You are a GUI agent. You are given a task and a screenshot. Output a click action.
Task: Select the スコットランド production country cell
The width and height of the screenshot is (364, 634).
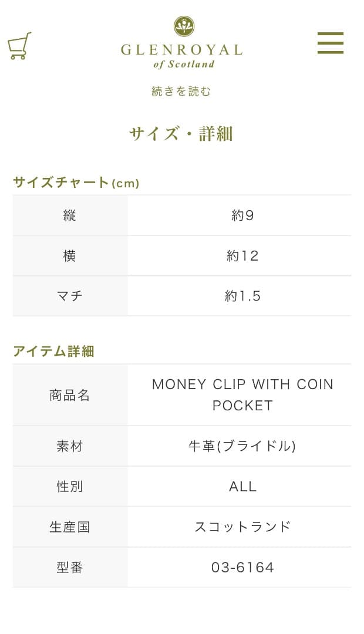pyautogui.click(x=242, y=527)
